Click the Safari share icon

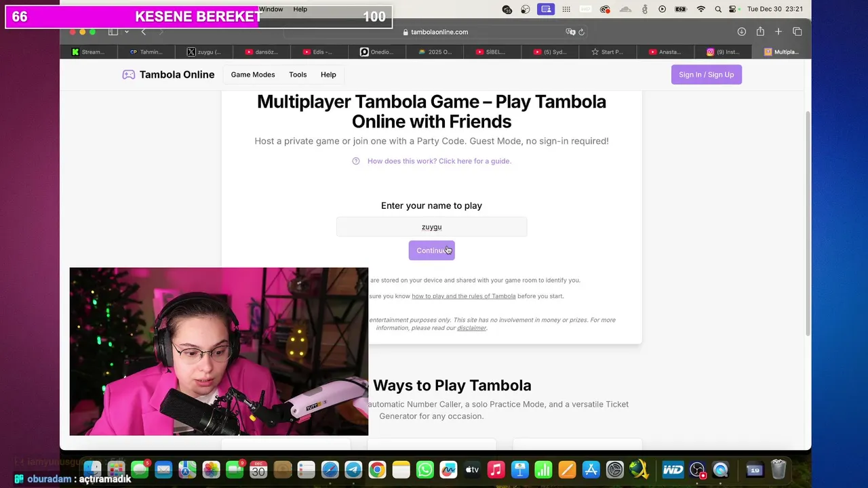760,32
